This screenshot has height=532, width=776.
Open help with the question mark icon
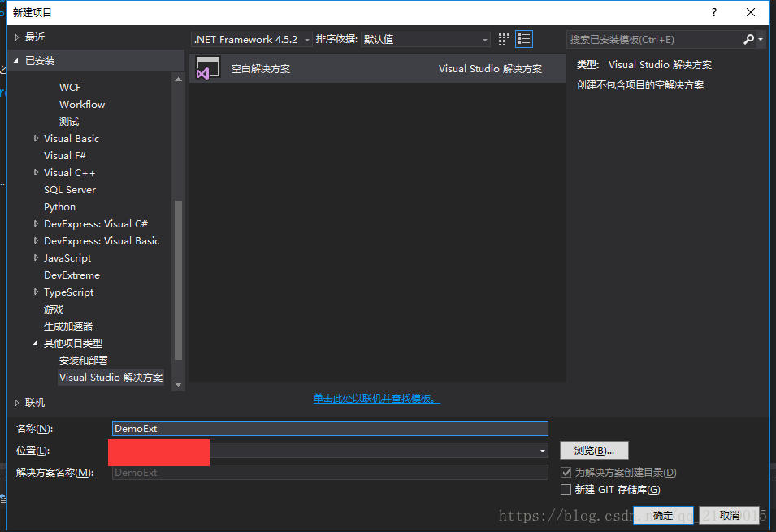coord(713,12)
